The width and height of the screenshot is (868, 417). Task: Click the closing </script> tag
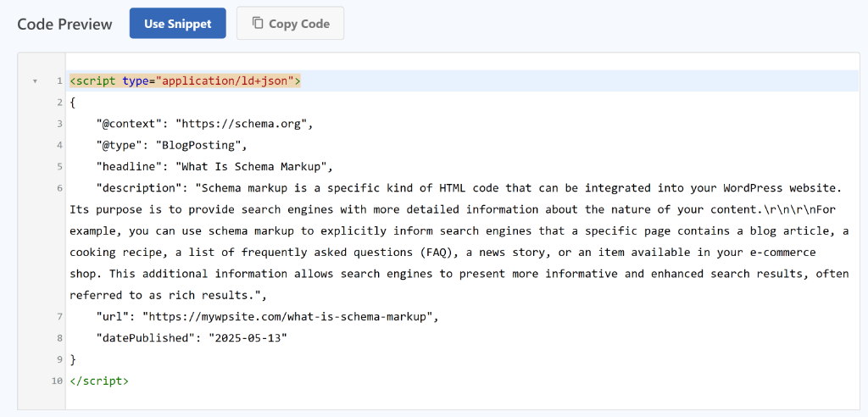coord(99,381)
